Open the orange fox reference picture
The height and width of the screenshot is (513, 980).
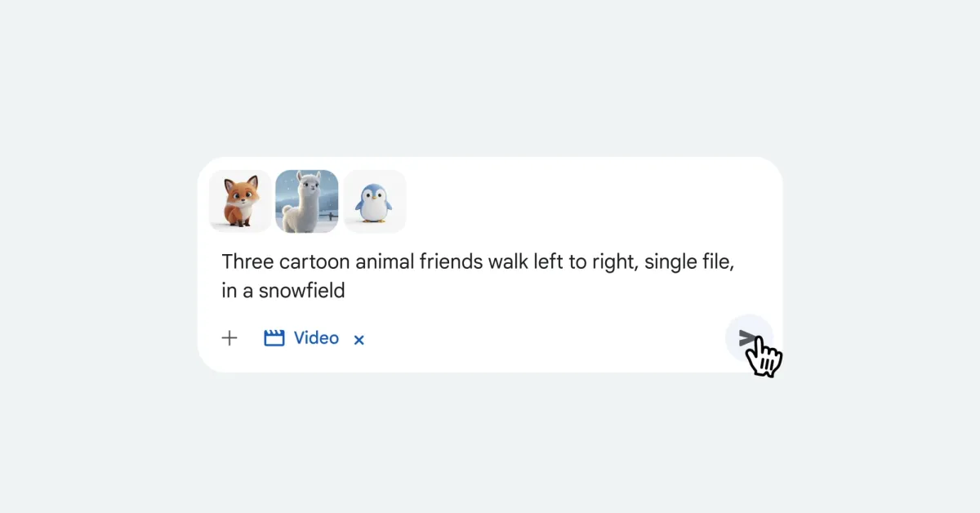240,202
